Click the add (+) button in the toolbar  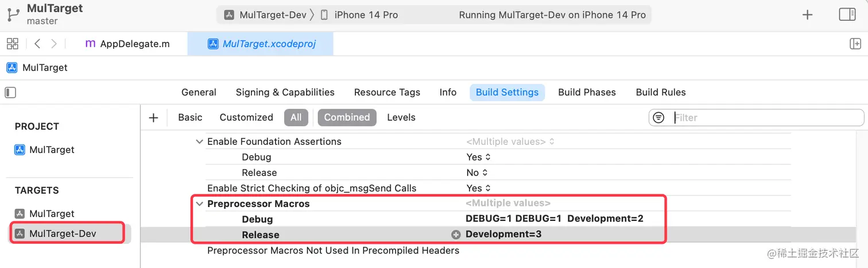(x=807, y=15)
